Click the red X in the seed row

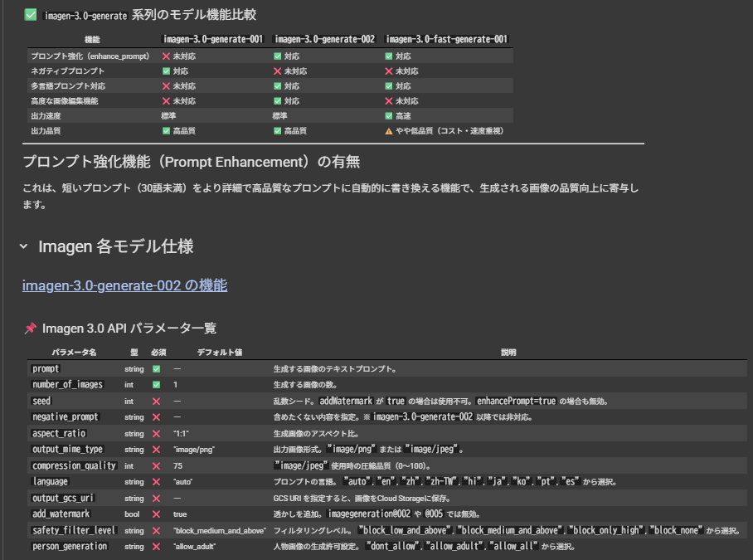click(157, 401)
